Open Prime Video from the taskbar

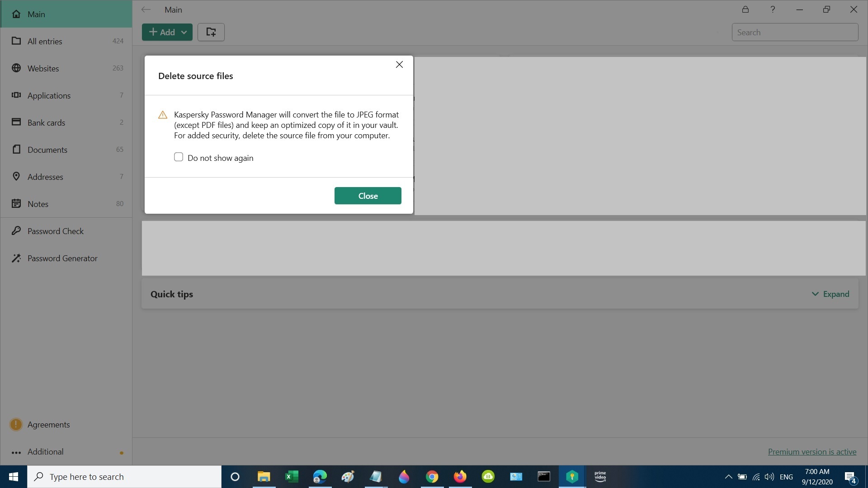(x=600, y=477)
